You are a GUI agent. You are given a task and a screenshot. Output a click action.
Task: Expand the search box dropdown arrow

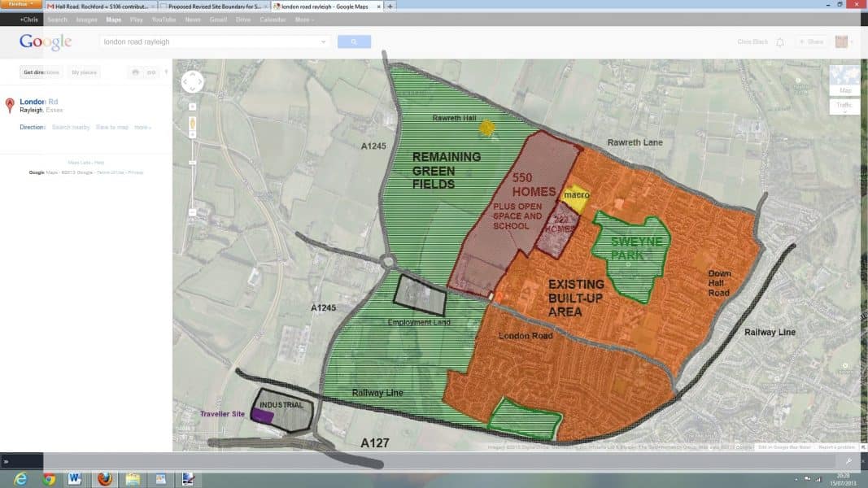coord(323,41)
